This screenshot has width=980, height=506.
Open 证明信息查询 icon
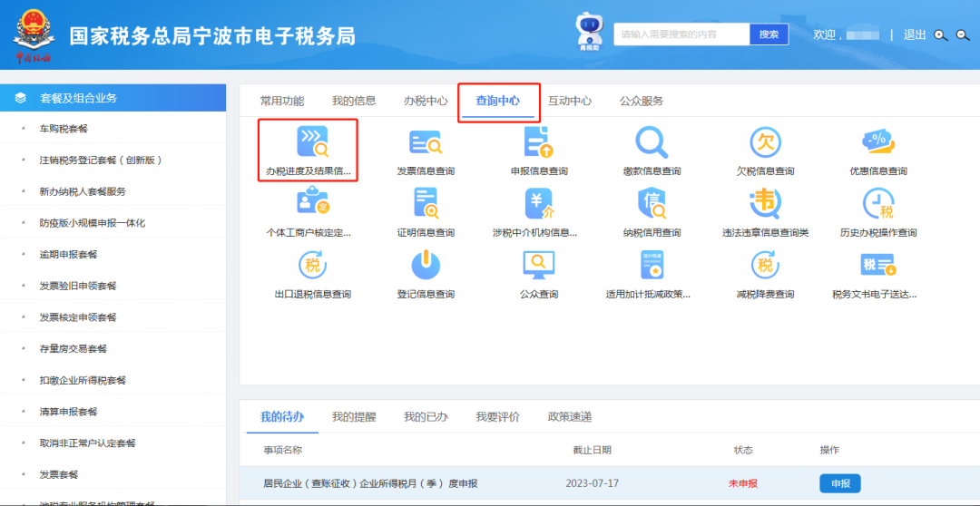point(426,203)
